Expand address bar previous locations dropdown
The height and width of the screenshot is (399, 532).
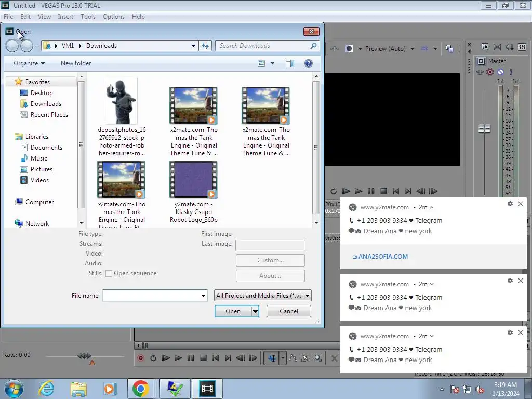tap(193, 46)
